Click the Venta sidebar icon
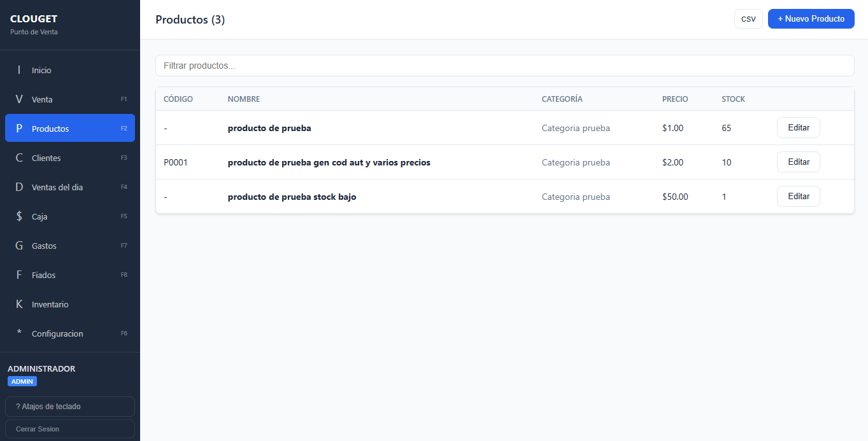This screenshot has height=441, width=868. click(x=18, y=99)
